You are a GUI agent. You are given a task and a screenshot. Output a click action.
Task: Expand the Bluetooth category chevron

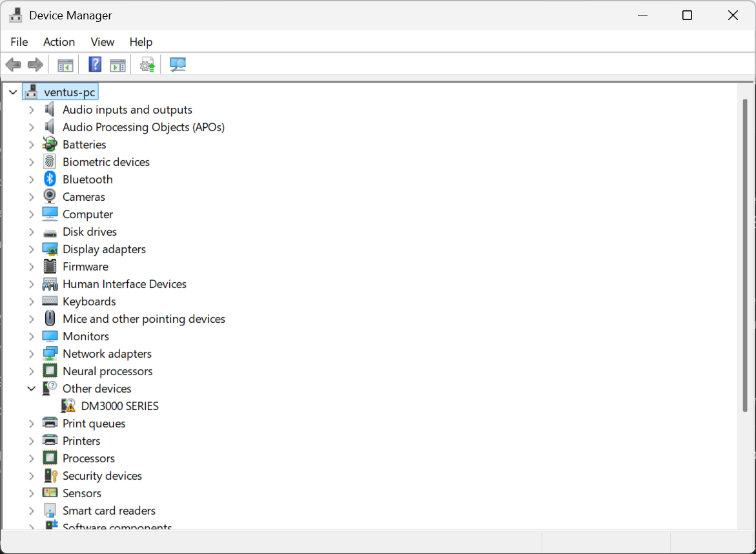point(32,180)
